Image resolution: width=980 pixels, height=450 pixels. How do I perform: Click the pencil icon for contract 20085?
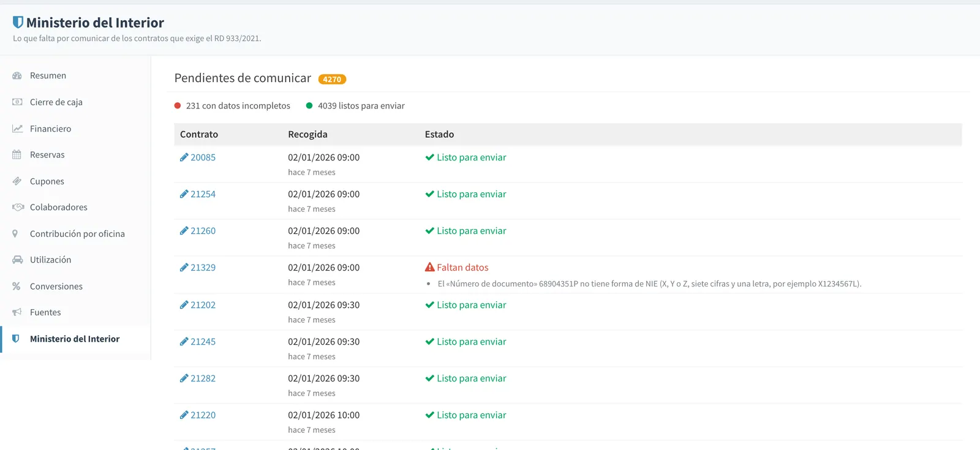(184, 157)
